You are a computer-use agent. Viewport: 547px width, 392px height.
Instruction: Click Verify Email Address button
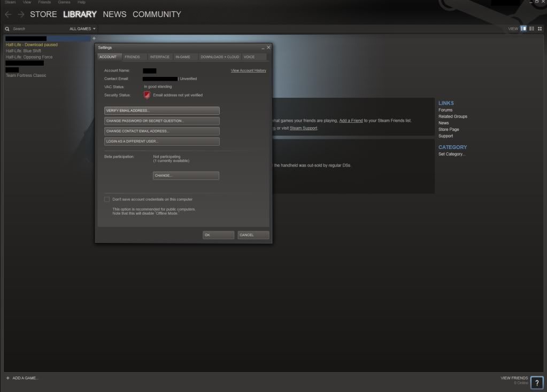click(162, 111)
